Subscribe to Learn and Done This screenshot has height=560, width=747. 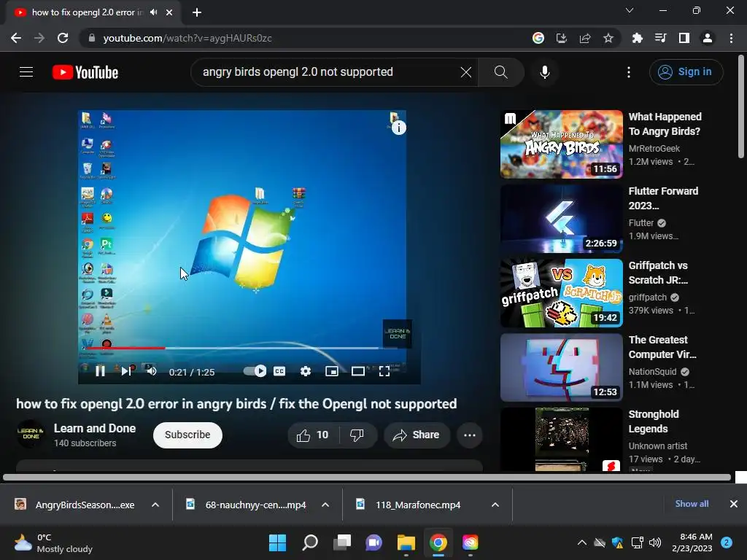click(187, 435)
